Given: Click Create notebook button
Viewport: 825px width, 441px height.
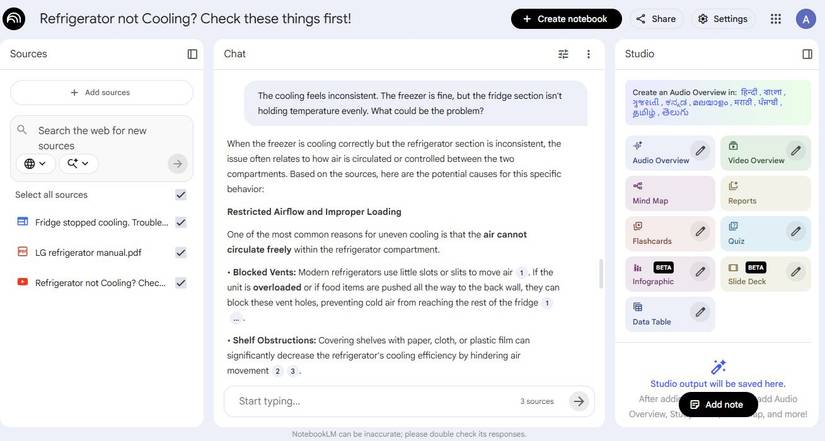Looking at the screenshot, I should point(566,19).
